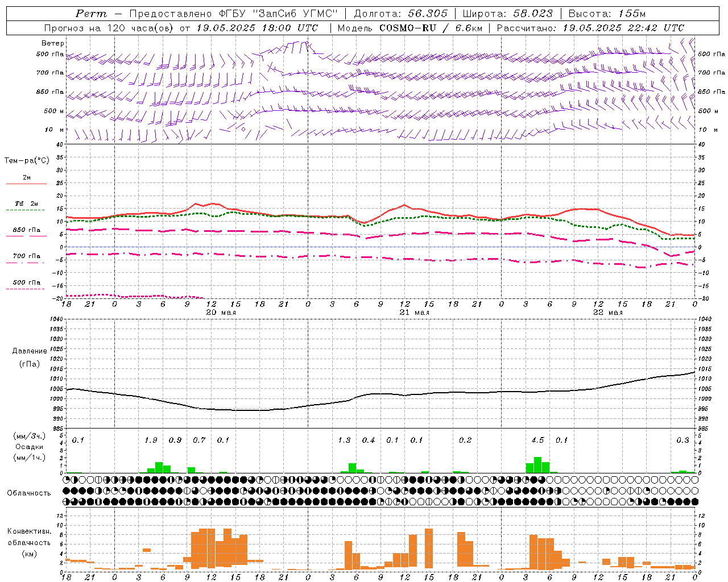Viewport: 728px width, 582px height.
Task: Click the precipitation value "0.4"
Action: point(369,440)
